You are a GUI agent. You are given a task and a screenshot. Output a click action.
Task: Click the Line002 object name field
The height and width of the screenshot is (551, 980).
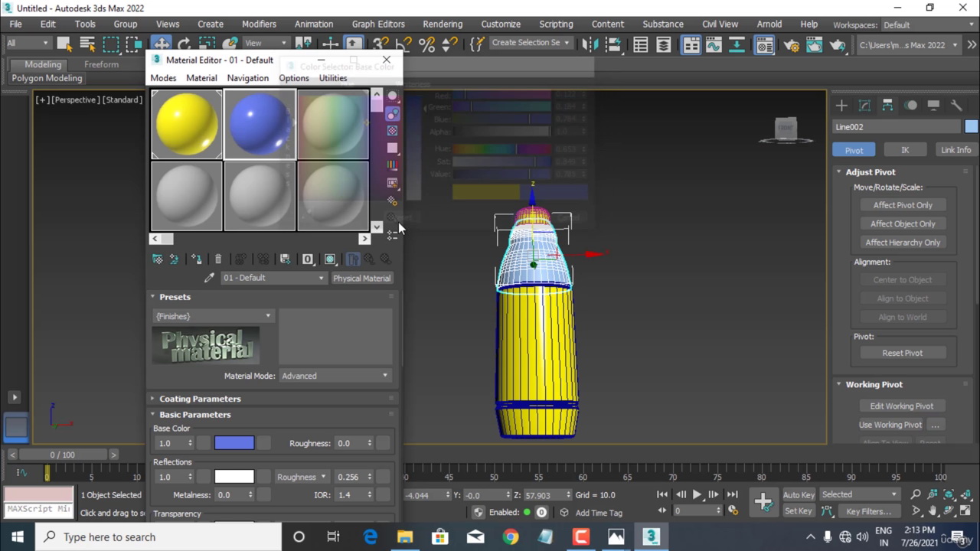point(897,127)
